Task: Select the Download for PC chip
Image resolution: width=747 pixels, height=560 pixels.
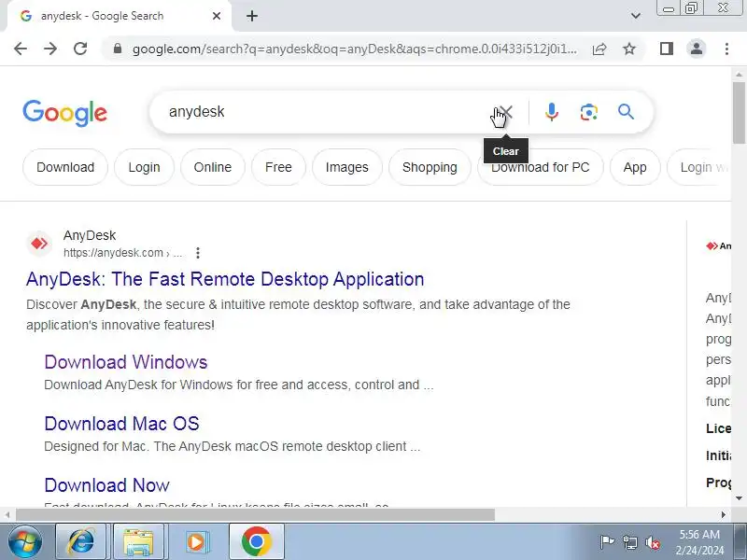Action: pos(541,169)
